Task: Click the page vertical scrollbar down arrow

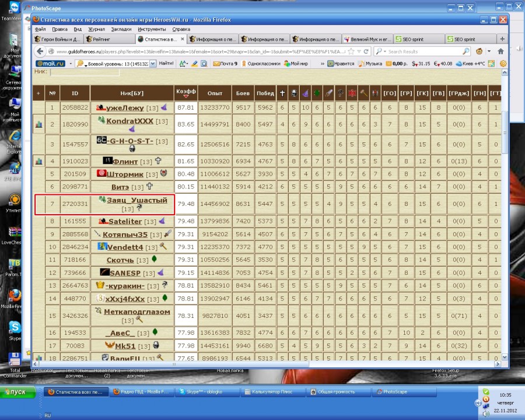Action: click(504, 358)
